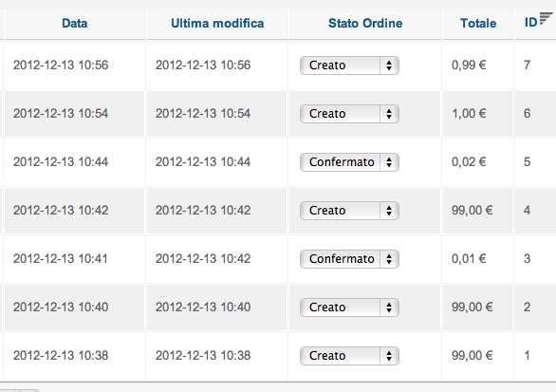Select the 0,99 € total cell

coord(469,65)
